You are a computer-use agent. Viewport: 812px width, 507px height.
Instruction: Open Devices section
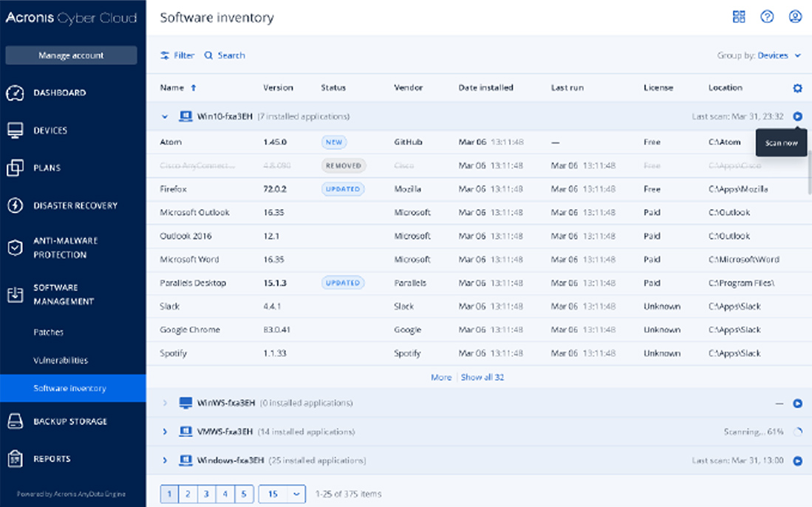click(50, 131)
